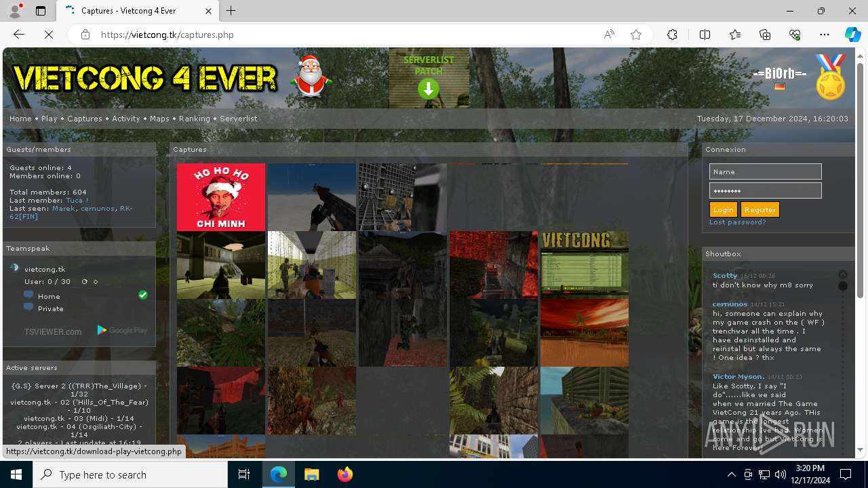Open Marek profile link in Last seen
The image size is (868, 488).
pos(64,209)
